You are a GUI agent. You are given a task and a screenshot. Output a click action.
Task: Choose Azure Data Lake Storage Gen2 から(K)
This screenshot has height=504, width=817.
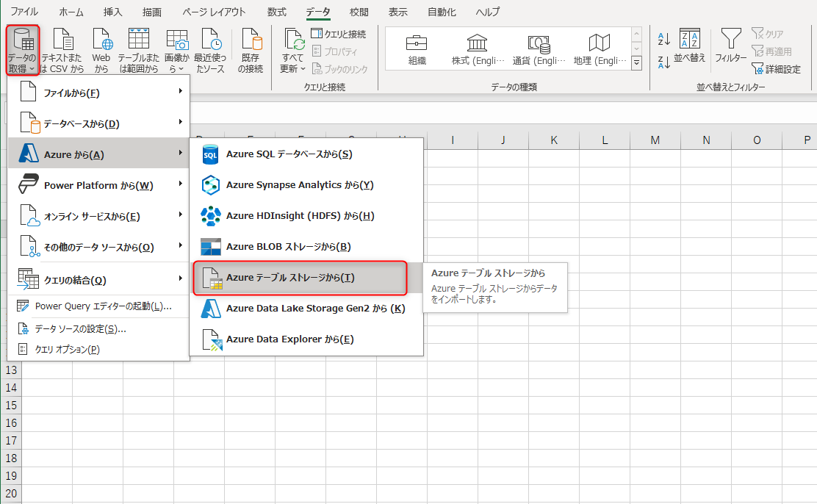(306, 308)
